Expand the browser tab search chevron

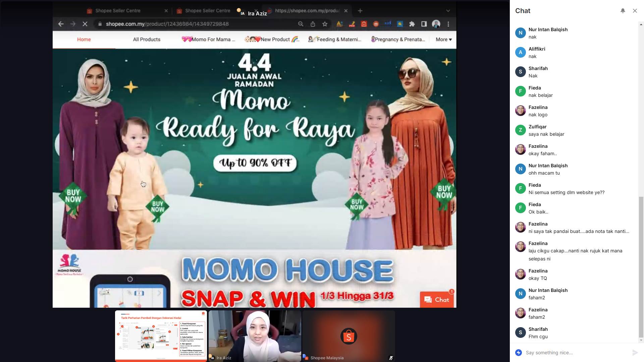pos(448,11)
